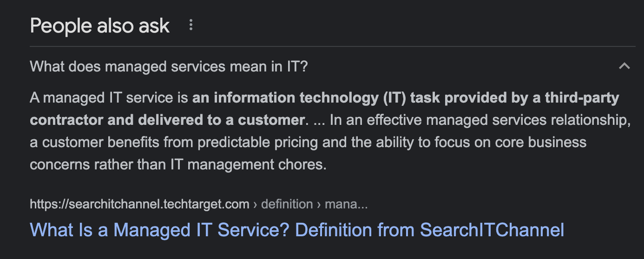Open the "What Is a Managed IT Service?" link
644x259 pixels.
296,230
